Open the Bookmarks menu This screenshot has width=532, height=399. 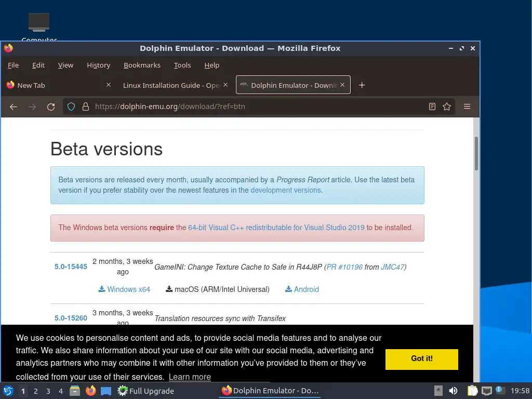142,65
